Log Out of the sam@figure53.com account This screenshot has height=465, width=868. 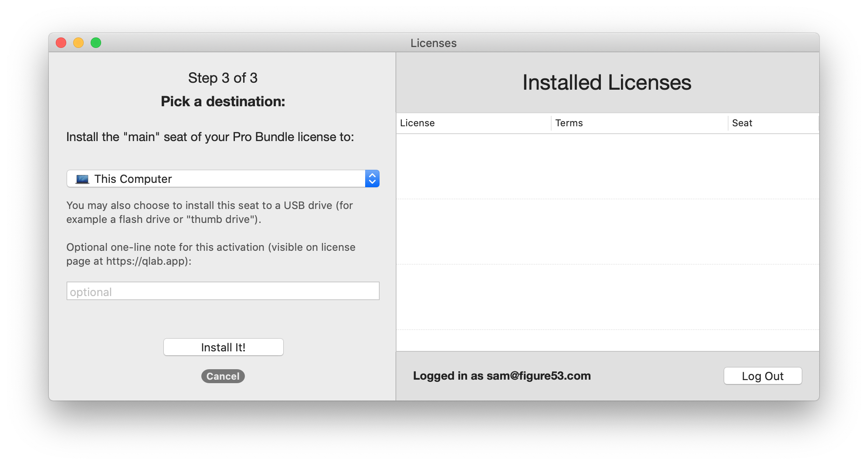pyautogui.click(x=763, y=376)
